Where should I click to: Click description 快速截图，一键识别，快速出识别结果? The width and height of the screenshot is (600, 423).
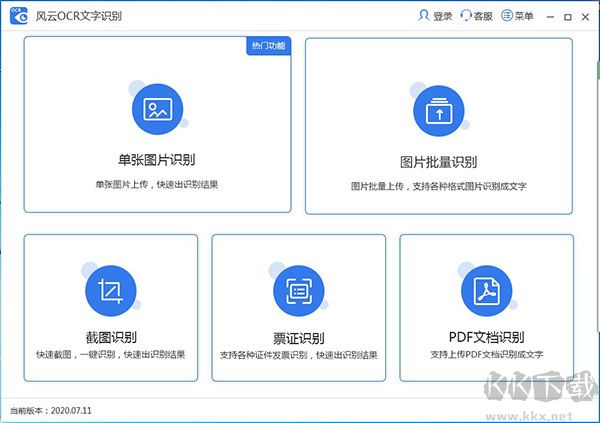111,354
